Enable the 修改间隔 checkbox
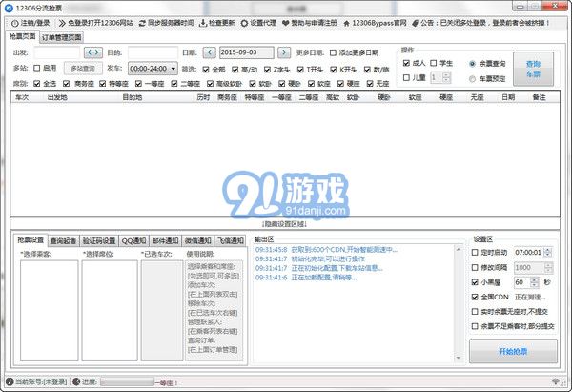 [475, 268]
